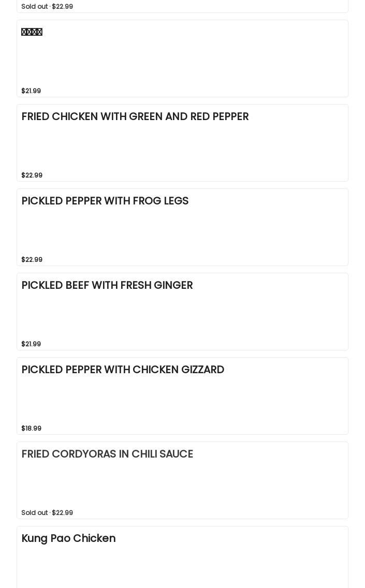
Task: Click the $18.99 Chicken Gizzard price
Action: [31, 428]
